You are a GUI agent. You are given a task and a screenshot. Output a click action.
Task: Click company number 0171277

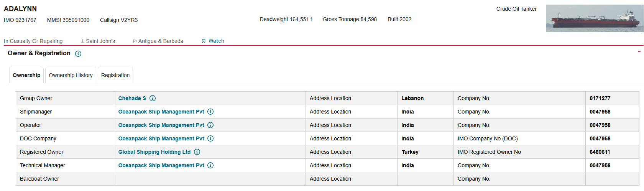click(x=600, y=98)
